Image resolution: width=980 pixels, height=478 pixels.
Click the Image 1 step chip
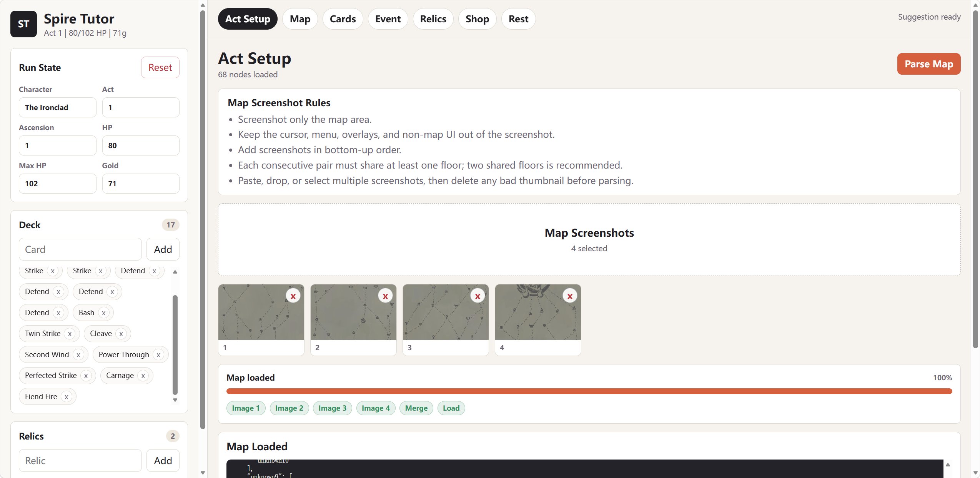click(246, 408)
